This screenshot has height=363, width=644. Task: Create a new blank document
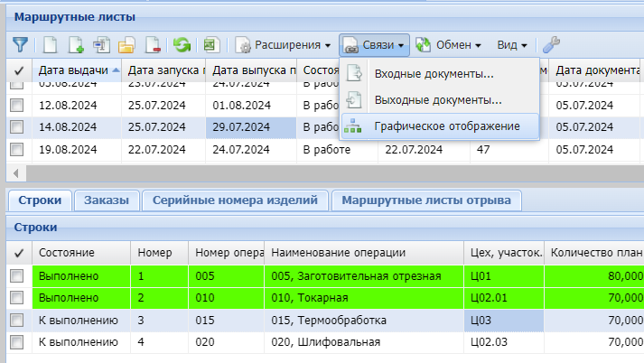(x=51, y=44)
